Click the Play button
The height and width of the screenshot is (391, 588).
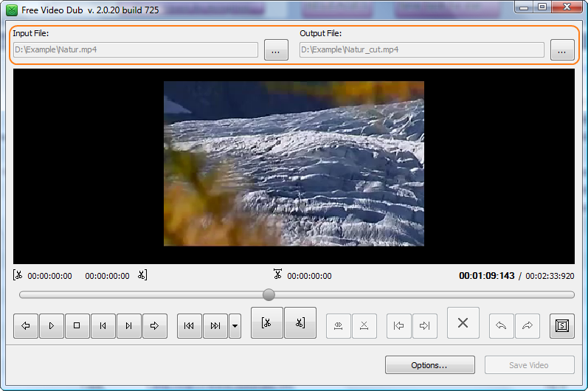[x=51, y=325]
